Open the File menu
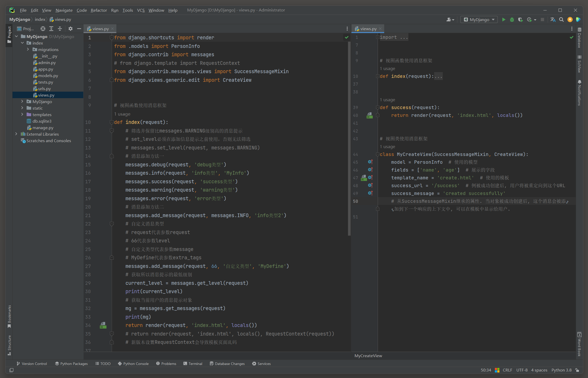The height and width of the screenshot is (378, 588). pos(23,10)
